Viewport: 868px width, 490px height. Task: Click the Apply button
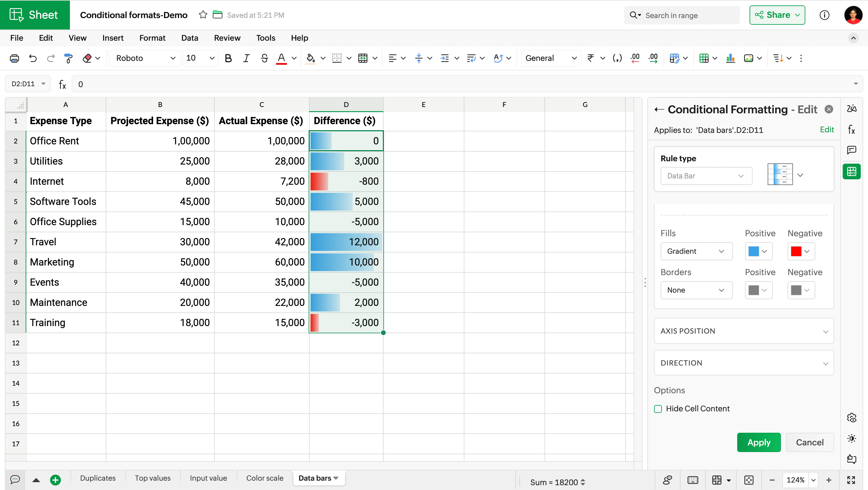click(759, 442)
